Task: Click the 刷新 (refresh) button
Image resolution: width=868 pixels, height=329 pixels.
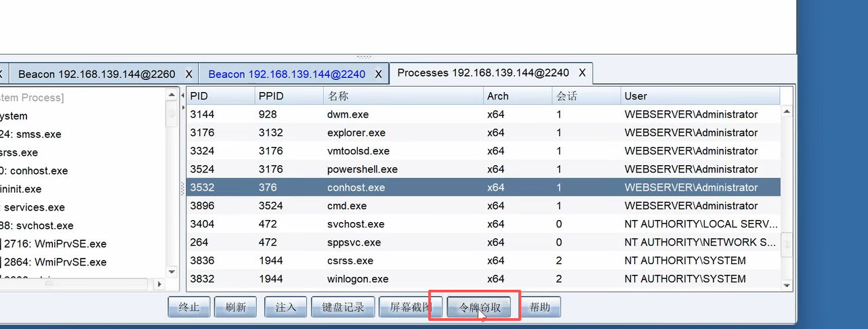Action: coord(235,307)
